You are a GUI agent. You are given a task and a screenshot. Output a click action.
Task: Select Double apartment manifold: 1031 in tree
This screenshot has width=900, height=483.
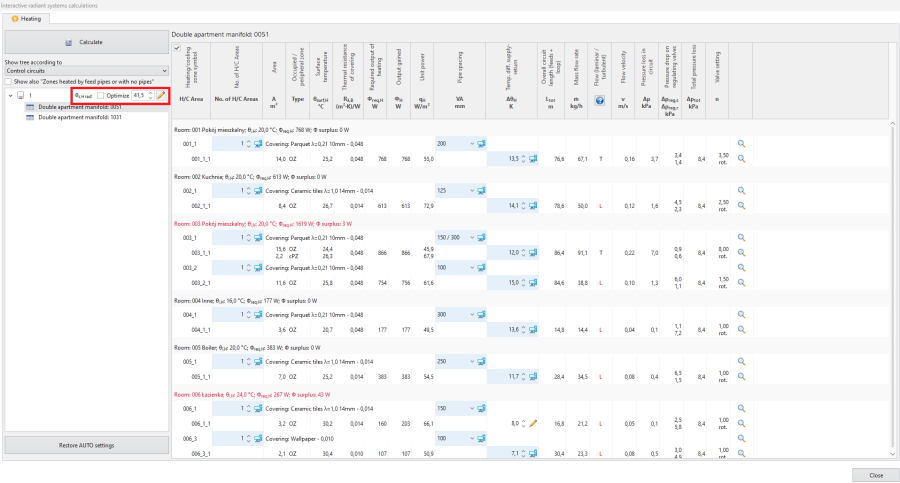(x=80, y=117)
